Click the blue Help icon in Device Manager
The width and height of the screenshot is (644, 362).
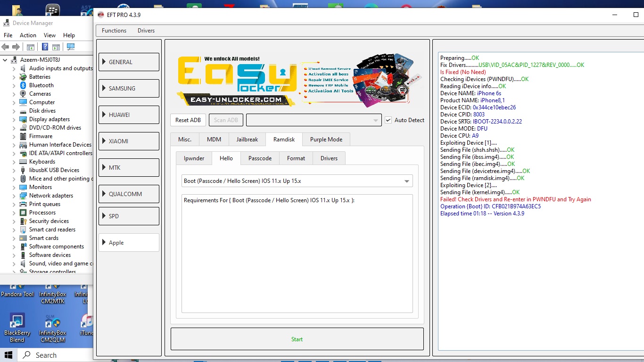(45, 47)
